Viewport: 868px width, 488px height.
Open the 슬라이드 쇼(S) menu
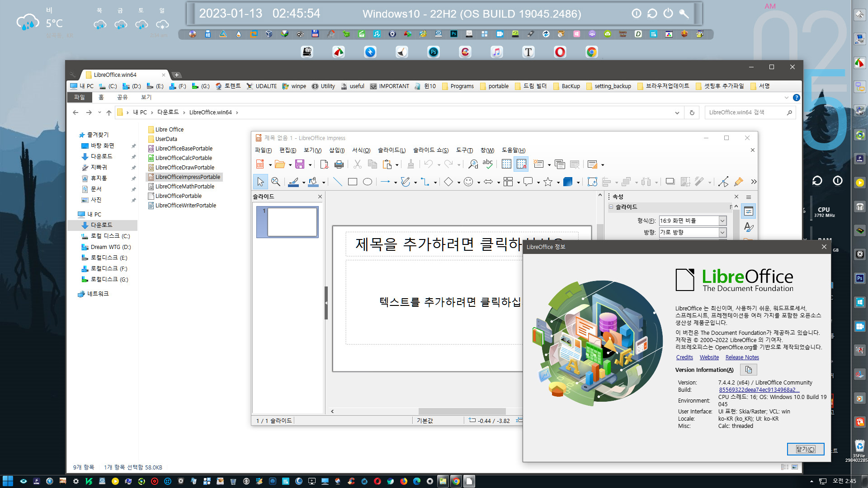[x=431, y=150]
